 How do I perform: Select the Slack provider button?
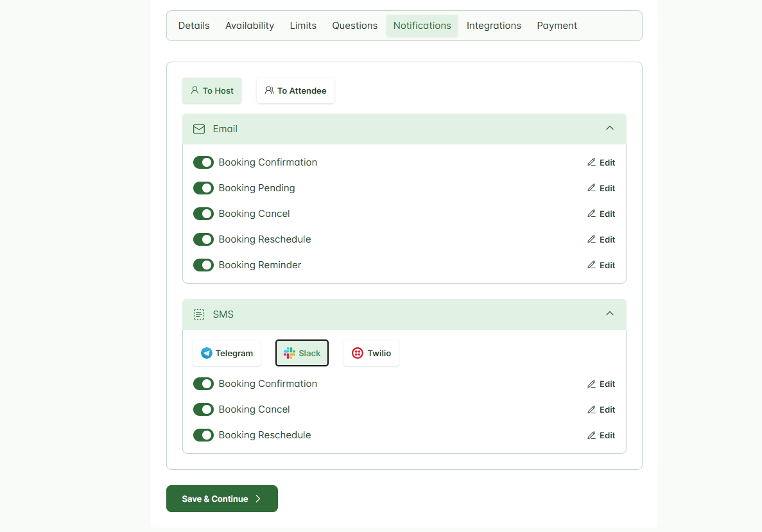click(302, 353)
